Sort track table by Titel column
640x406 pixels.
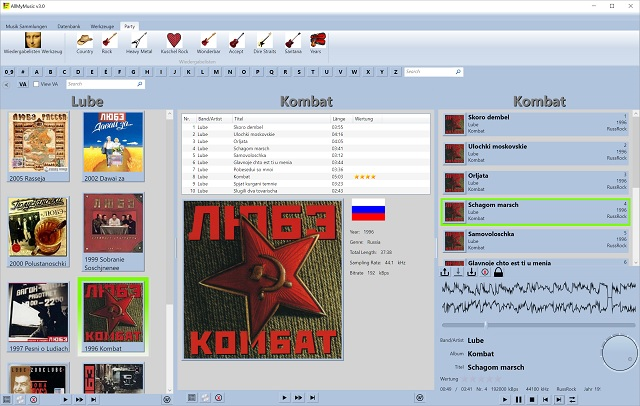tap(281, 119)
